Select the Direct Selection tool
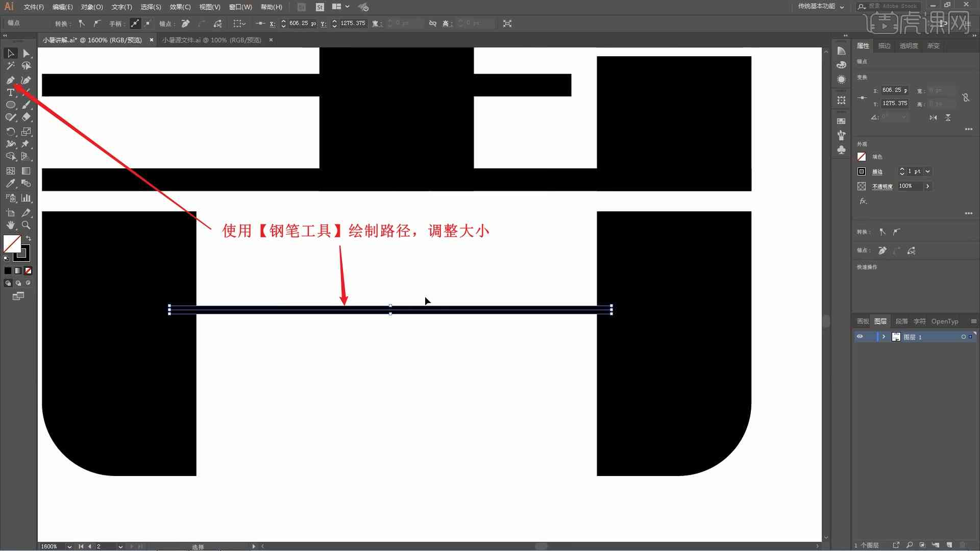The width and height of the screenshot is (980, 551). pos(26,53)
